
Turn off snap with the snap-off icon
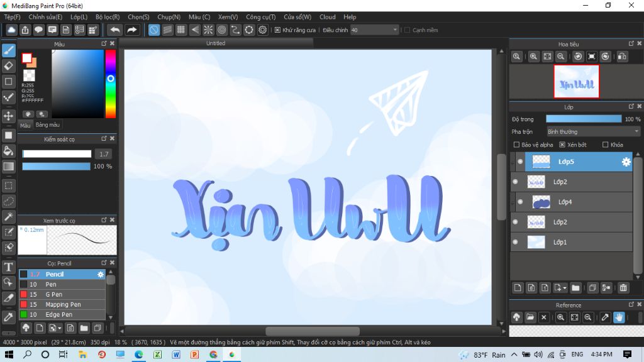(x=153, y=30)
